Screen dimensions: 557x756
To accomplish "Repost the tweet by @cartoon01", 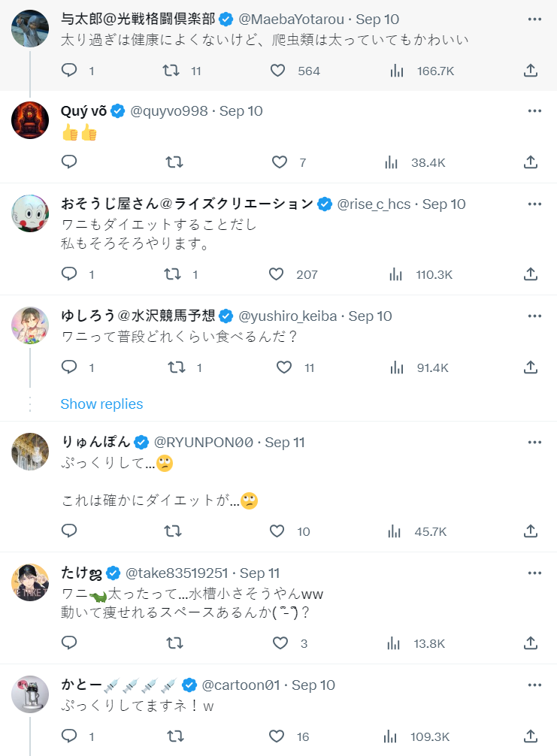I will (173, 736).
